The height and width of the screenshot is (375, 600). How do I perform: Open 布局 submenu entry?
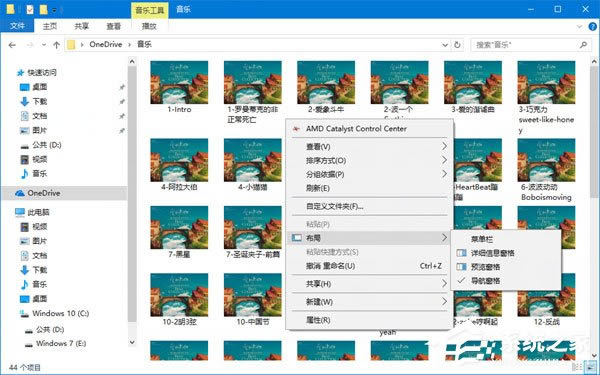(x=370, y=238)
